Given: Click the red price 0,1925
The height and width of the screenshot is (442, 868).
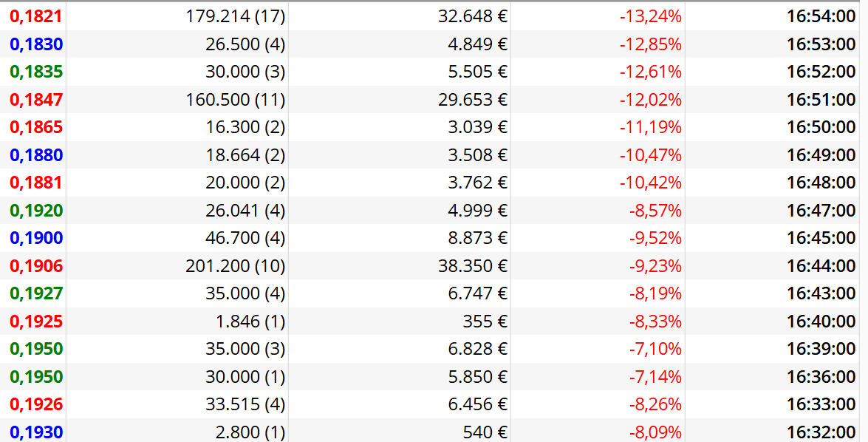Looking at the screenshot, I should pyautogui.click(x=36, y=322).
